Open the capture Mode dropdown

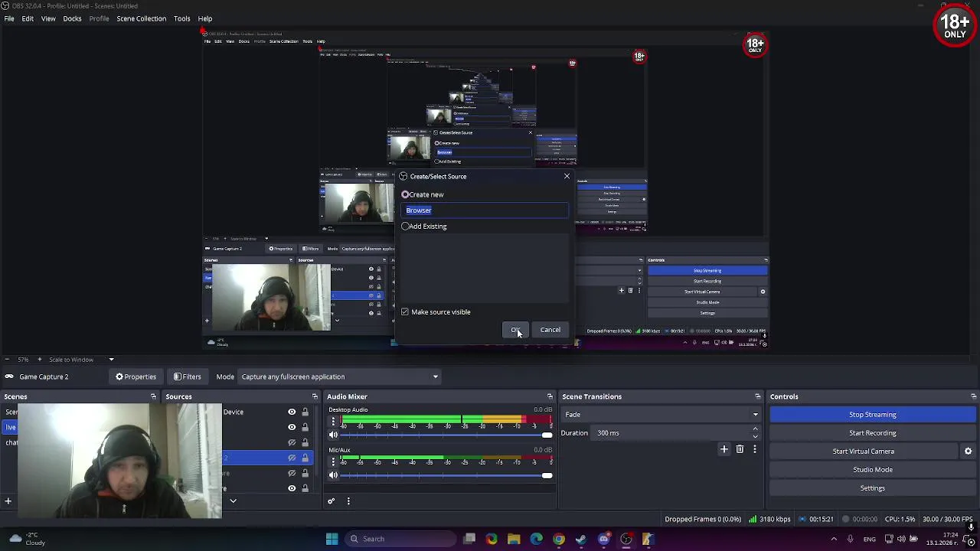pyautogui.click(x=339, y=377)
